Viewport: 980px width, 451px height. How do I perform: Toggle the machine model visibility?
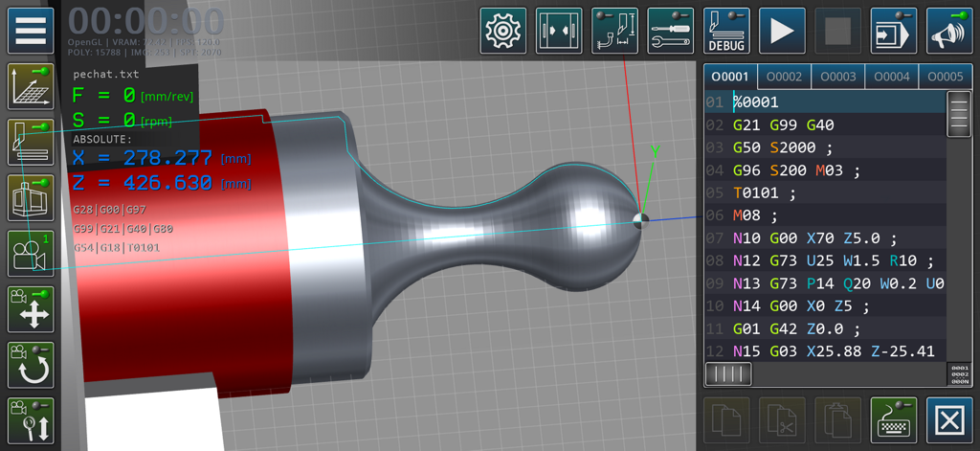click(31, 198)
